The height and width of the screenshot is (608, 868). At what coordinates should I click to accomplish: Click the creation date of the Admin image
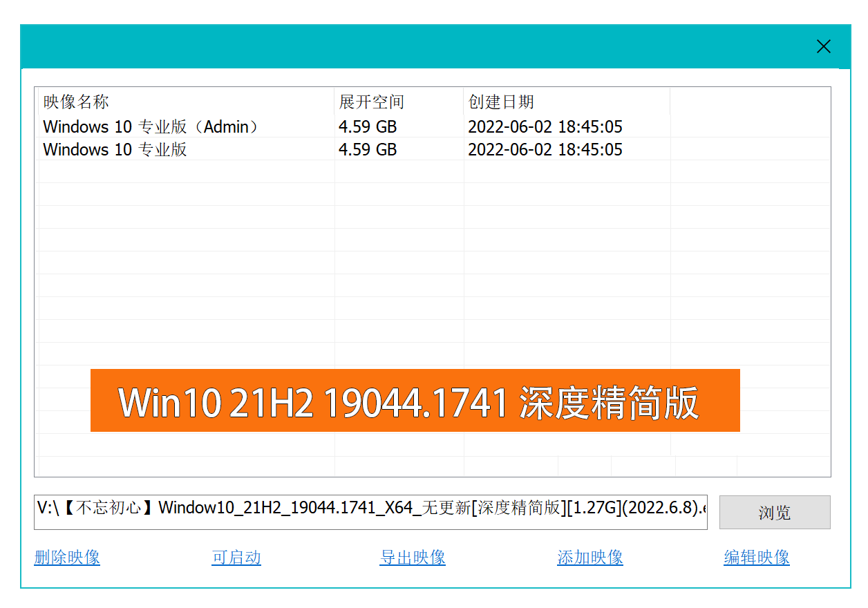pos(545,127)
